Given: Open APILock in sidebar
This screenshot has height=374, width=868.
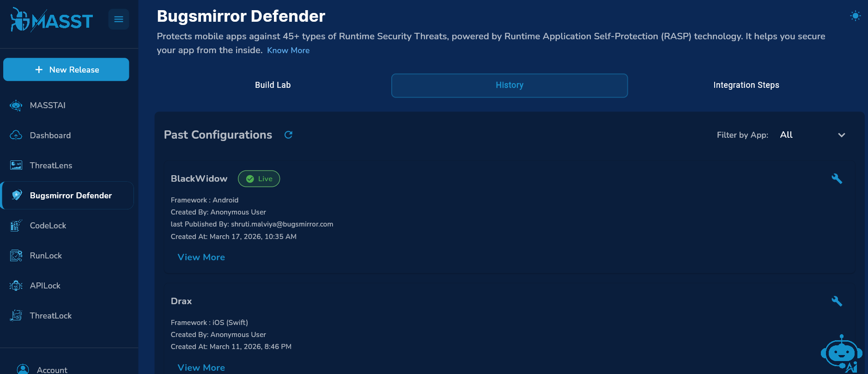Looking at the screenshot, I should [67, 286].
